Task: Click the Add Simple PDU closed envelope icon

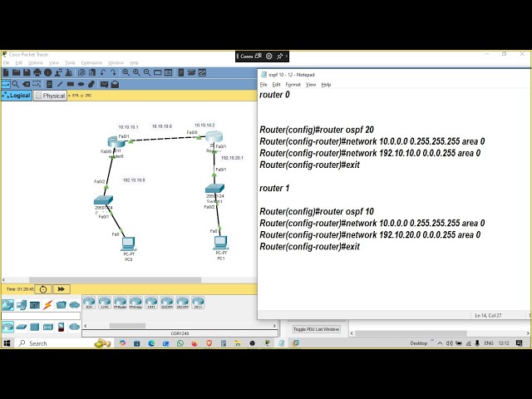Action: coord(104,84)
